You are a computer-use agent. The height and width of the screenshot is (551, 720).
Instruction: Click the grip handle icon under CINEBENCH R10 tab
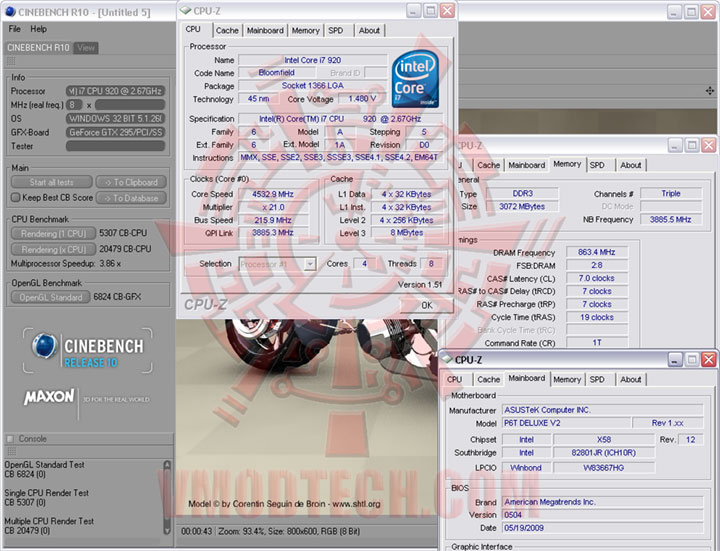[x=11, y=61]
